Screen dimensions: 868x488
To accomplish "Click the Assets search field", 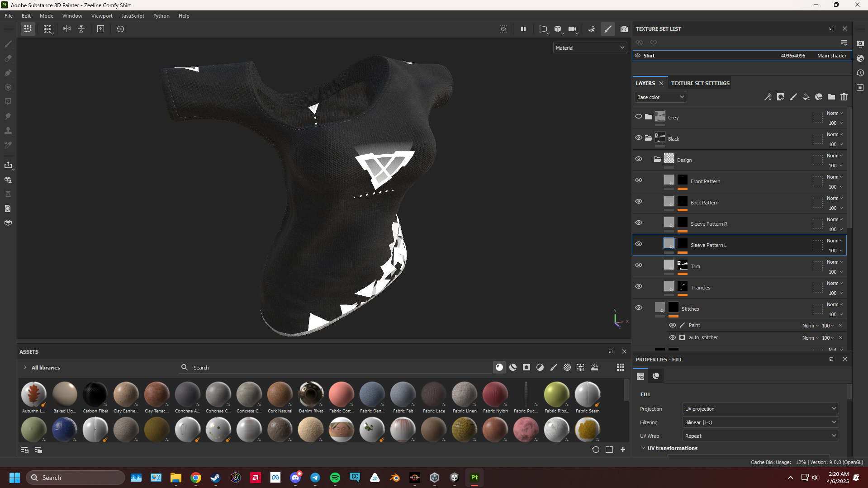I will click(335, 368).
